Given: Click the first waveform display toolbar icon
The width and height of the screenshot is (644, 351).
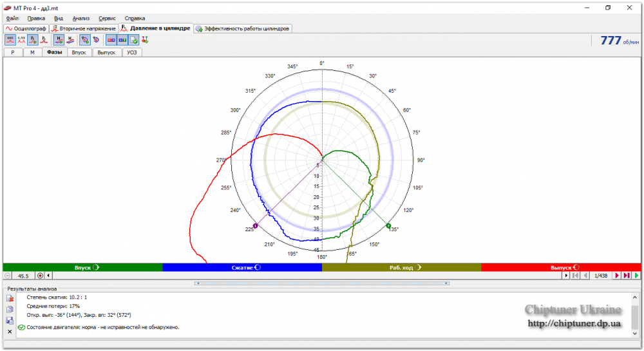Looking at the screenshot, I should [x=10, y=40].
